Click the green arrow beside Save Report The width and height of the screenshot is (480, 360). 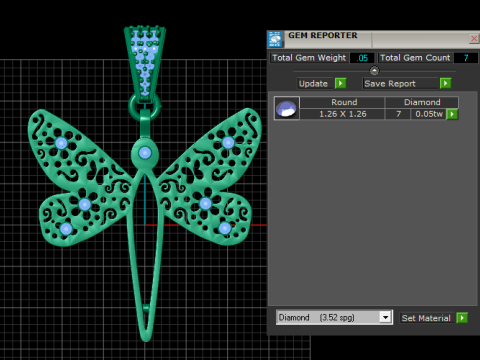pyautogui.click(x=445, y=83)
